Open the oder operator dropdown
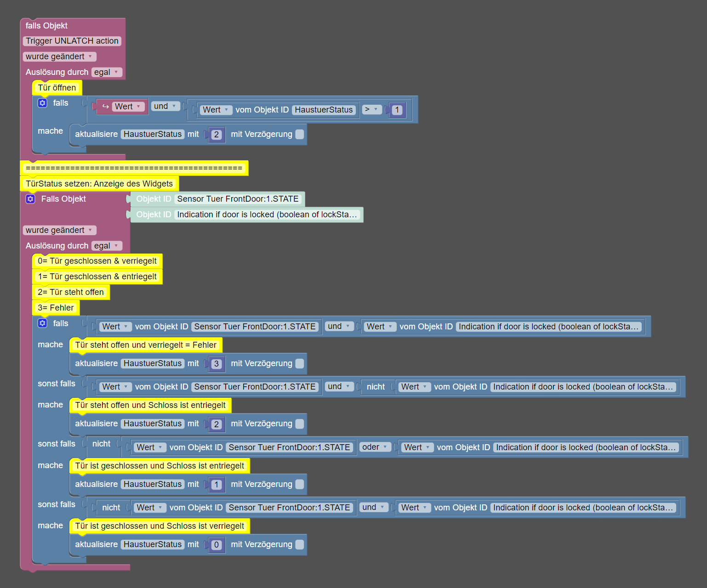Viewport: 707px width, 588px height. 375,447
